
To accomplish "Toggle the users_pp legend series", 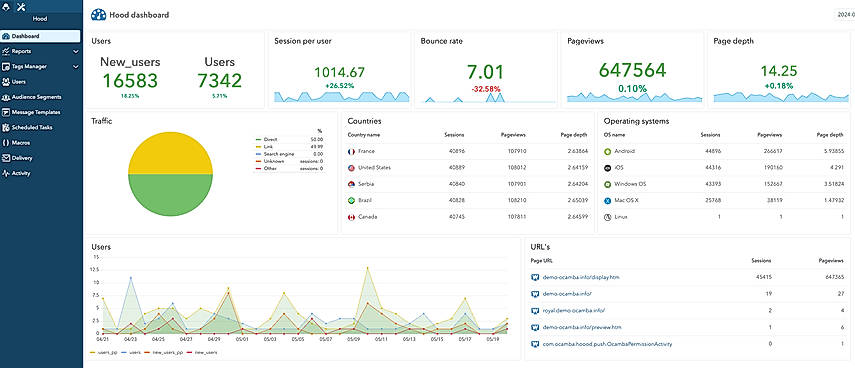I will pos(103,353).
